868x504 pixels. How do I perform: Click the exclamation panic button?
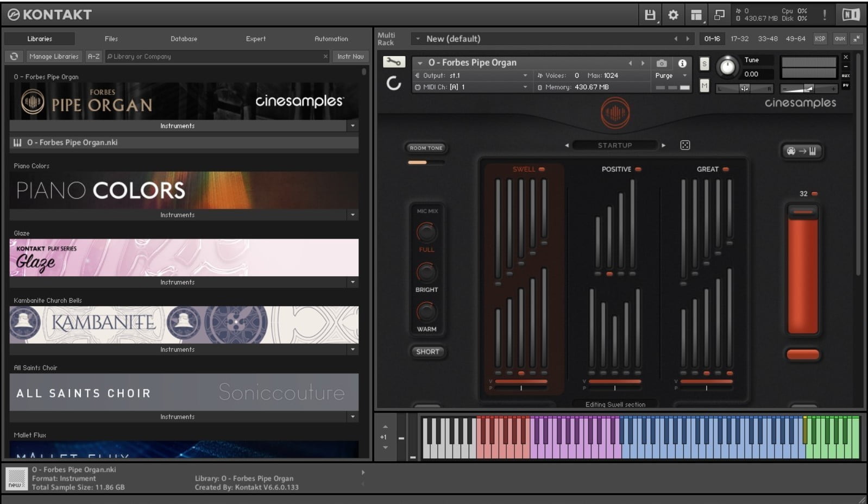pyautogui.click(x=825, y=15)
